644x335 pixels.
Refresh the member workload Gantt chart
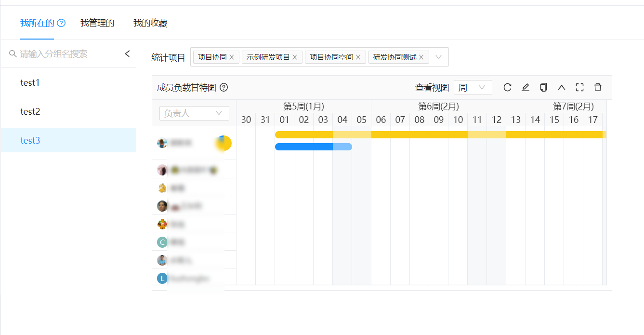click(507, 87)
